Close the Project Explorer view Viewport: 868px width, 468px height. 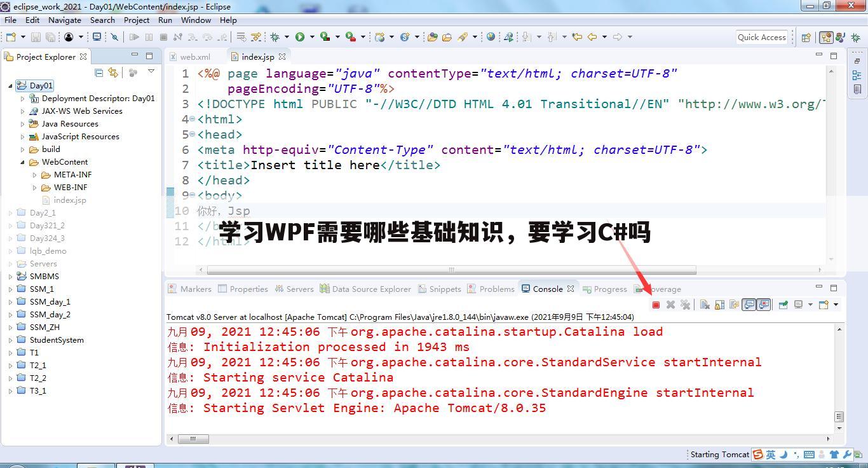point(83,57)
